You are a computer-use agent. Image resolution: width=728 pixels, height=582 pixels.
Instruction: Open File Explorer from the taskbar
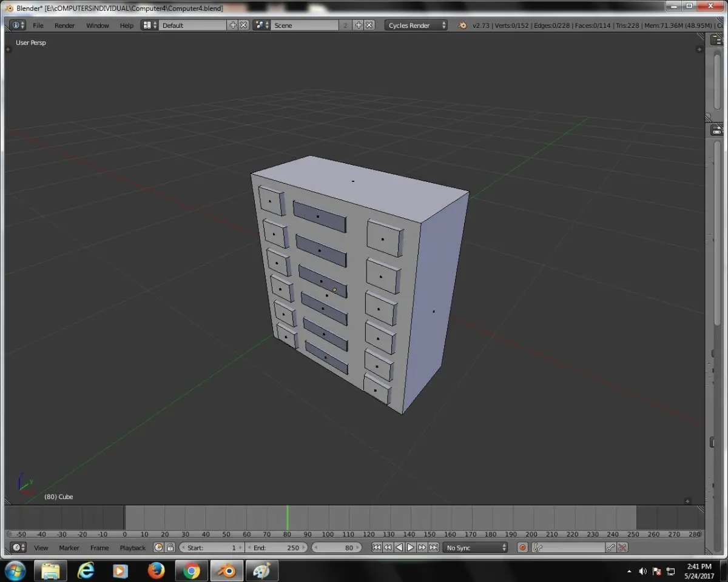coord(50,570)
